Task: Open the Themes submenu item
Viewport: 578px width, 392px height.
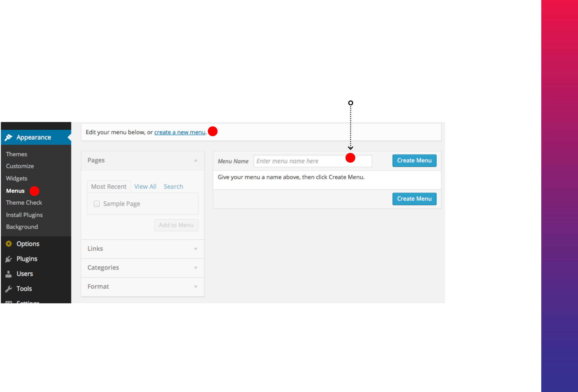Action: 17,154
